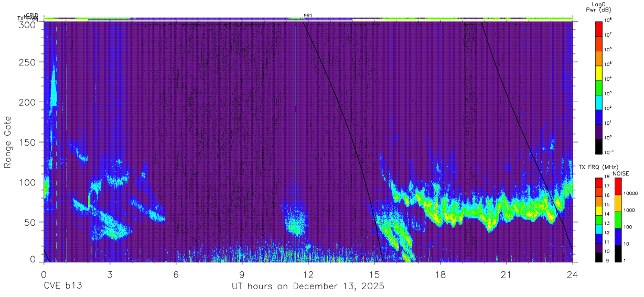Click the '21' hour tick label on the time axis

click(507, 274)
